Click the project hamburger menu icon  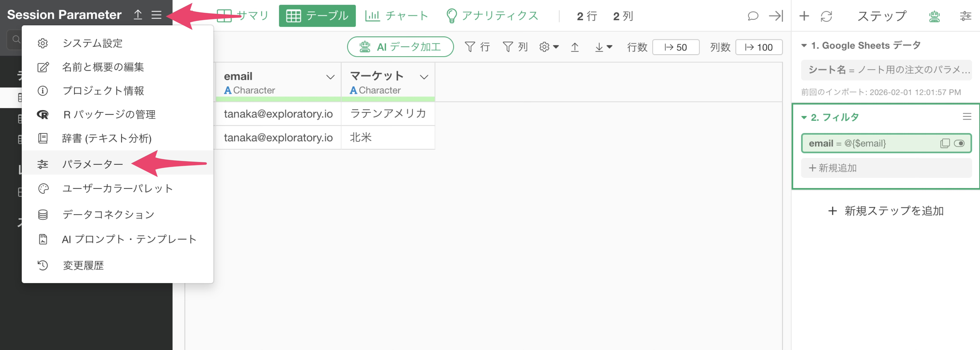pos(156,15)
